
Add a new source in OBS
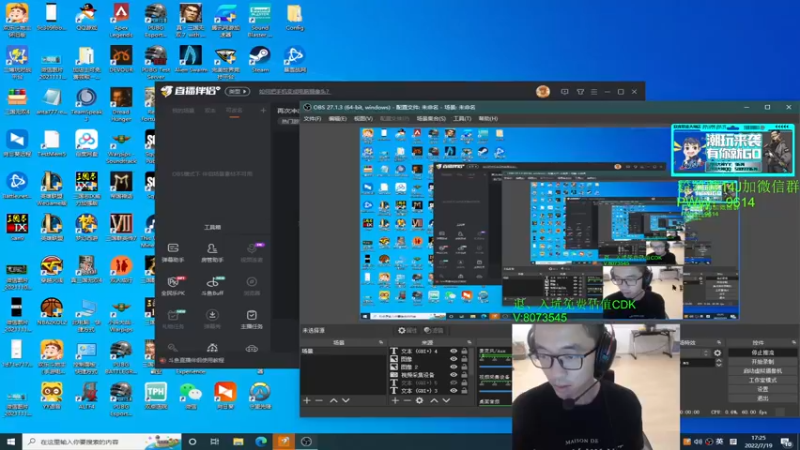pyautogui.click(x=395, y=401)
